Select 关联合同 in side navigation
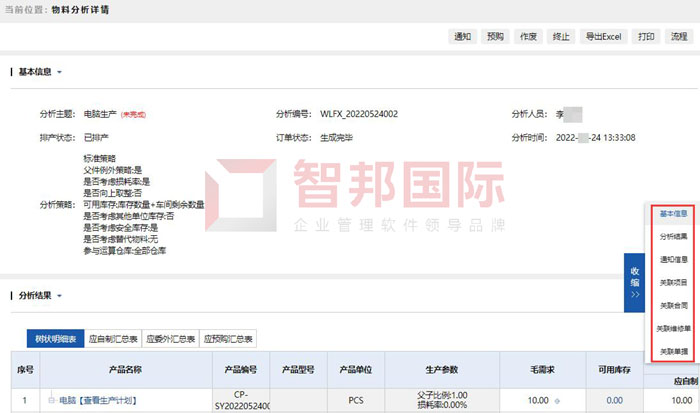700x413 pixels. pyautogui.click(x=672, y=305)
